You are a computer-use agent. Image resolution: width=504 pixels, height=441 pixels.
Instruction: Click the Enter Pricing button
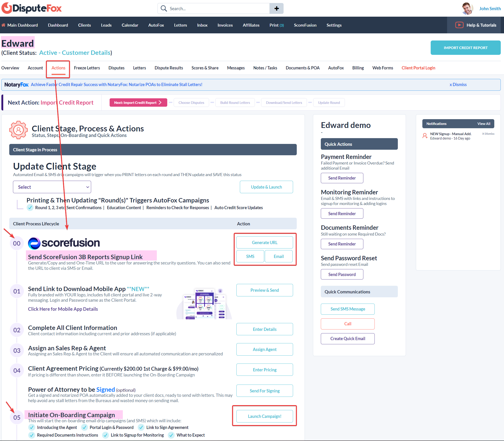(264, 370)
